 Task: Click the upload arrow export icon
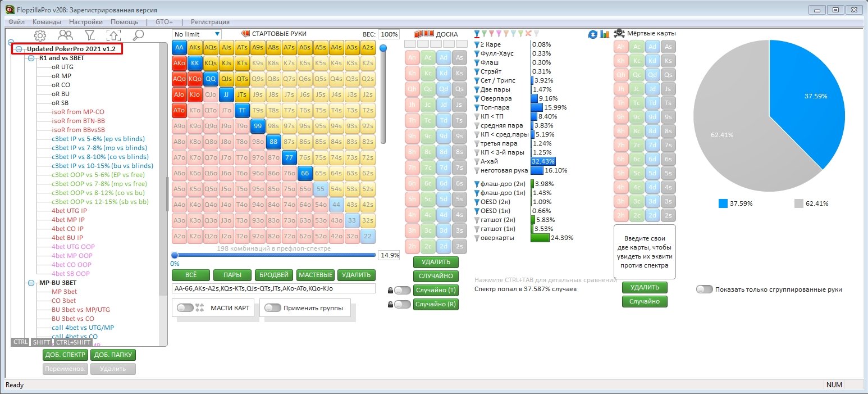click(x=113, y=35)
